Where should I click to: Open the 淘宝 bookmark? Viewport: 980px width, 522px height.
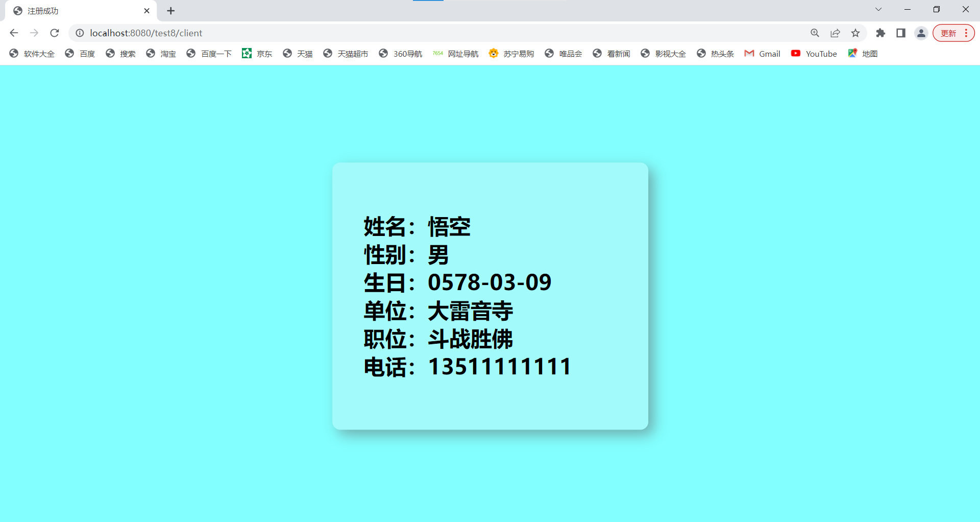click(161, 53)
